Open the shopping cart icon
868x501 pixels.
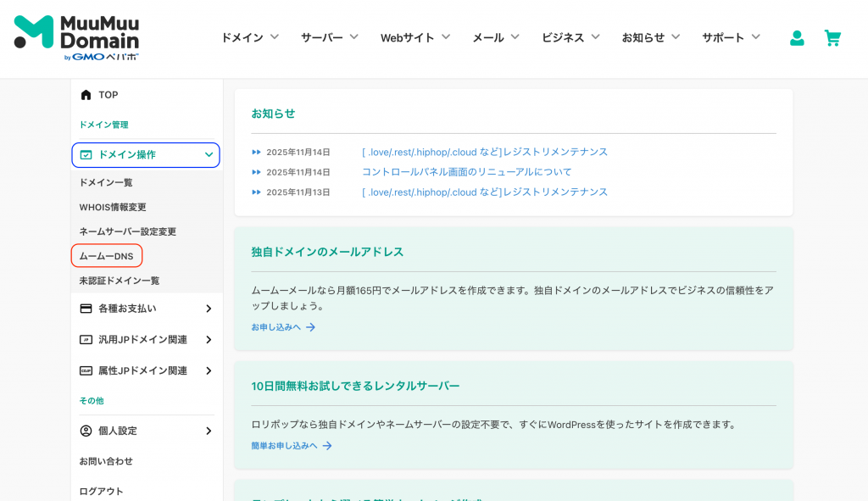832,38
